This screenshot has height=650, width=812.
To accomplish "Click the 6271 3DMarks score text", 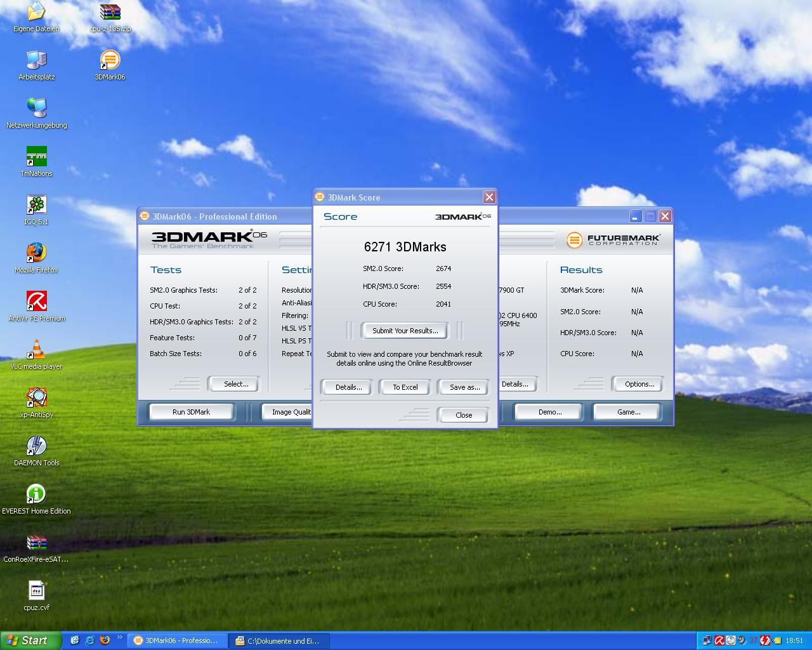I will pos(405,247).
